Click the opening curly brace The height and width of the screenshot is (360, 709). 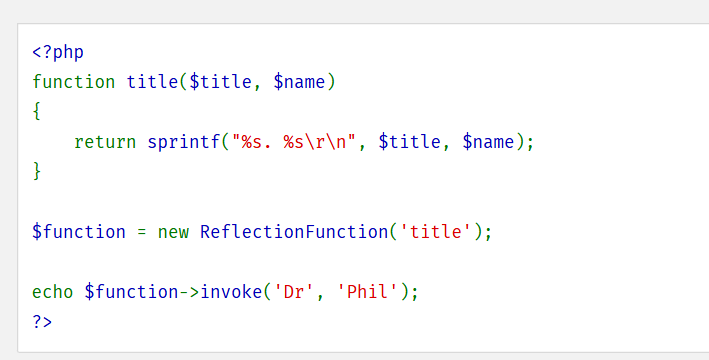point(37,112)
